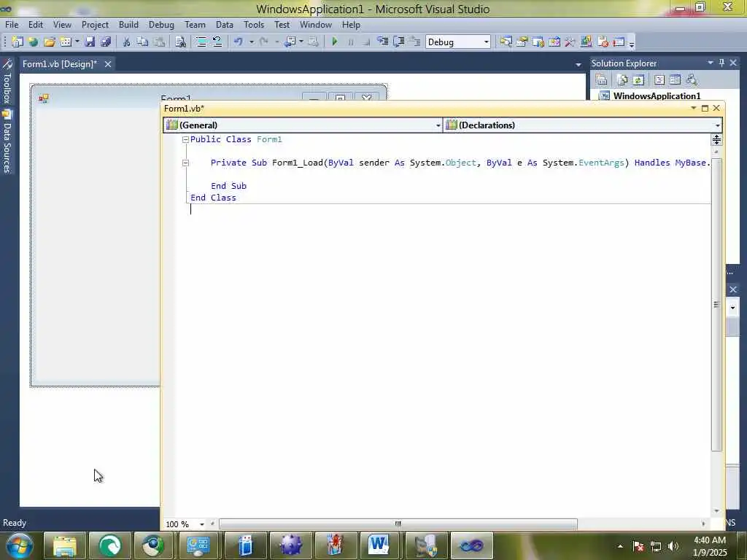Click View Designer icon in Solution Explorer

(675, 80)
